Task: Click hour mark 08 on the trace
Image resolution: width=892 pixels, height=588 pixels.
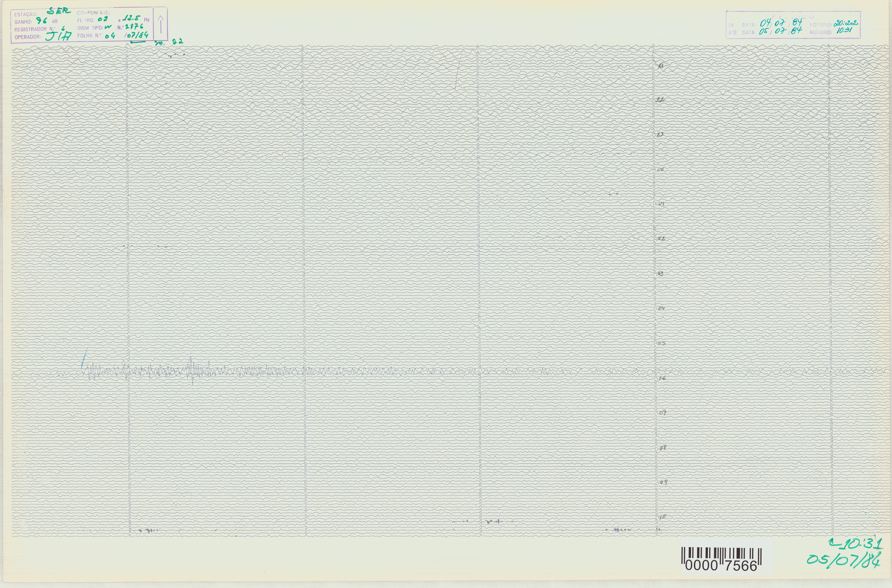Action: [x=663, y=448]
